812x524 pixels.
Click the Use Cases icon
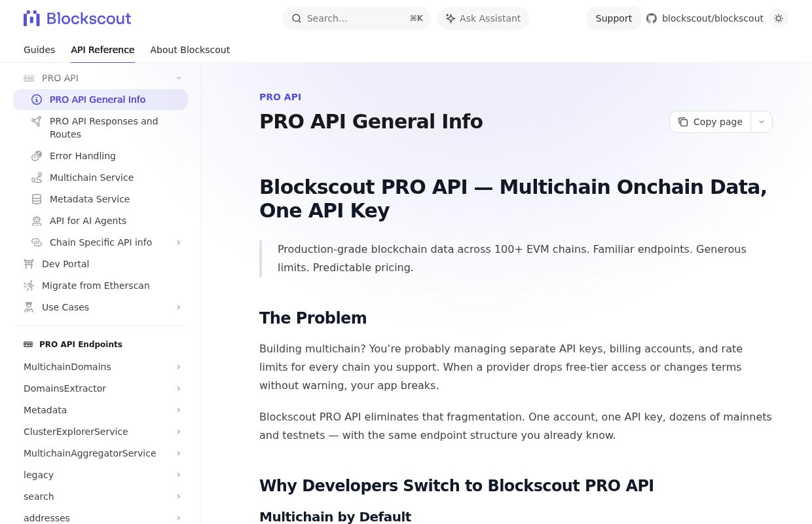pyautogui.click(x=29, y=307)
